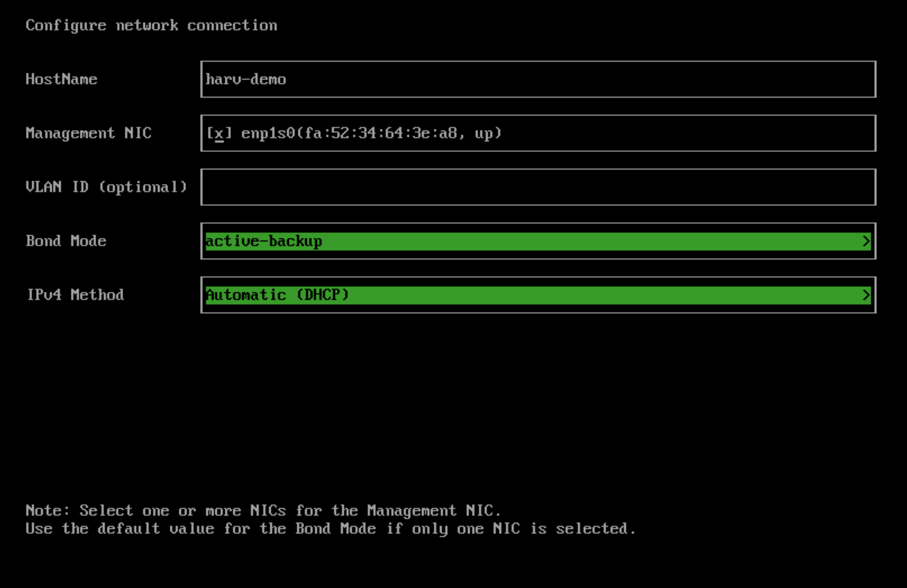This screenshot has height=588, width=907.
Task: Click the empty VLAN ID field
Action: pos(538,187)
